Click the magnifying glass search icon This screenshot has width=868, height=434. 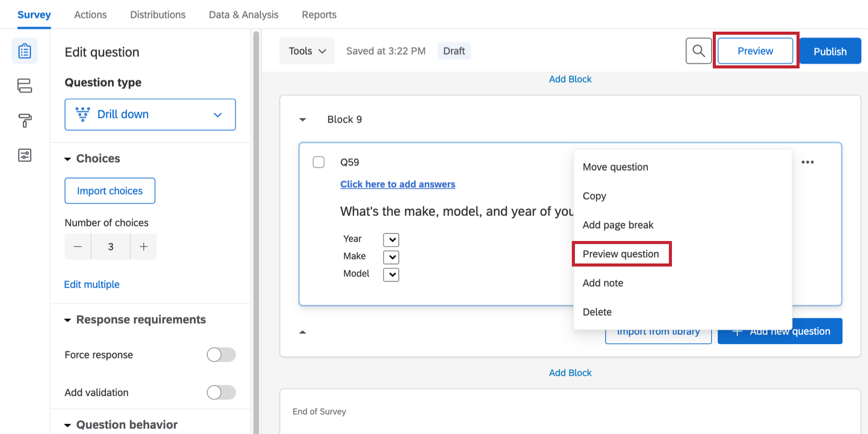(698, 51)
